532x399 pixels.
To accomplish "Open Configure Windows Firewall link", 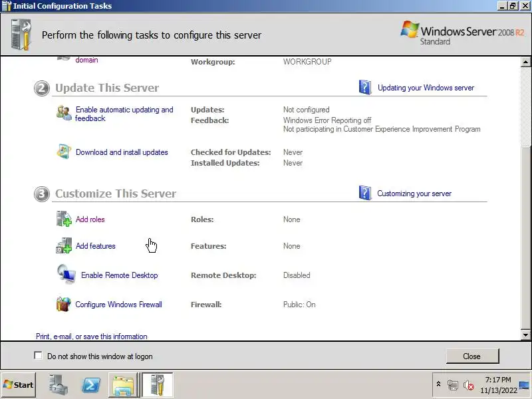I will (x=119, y=305).
